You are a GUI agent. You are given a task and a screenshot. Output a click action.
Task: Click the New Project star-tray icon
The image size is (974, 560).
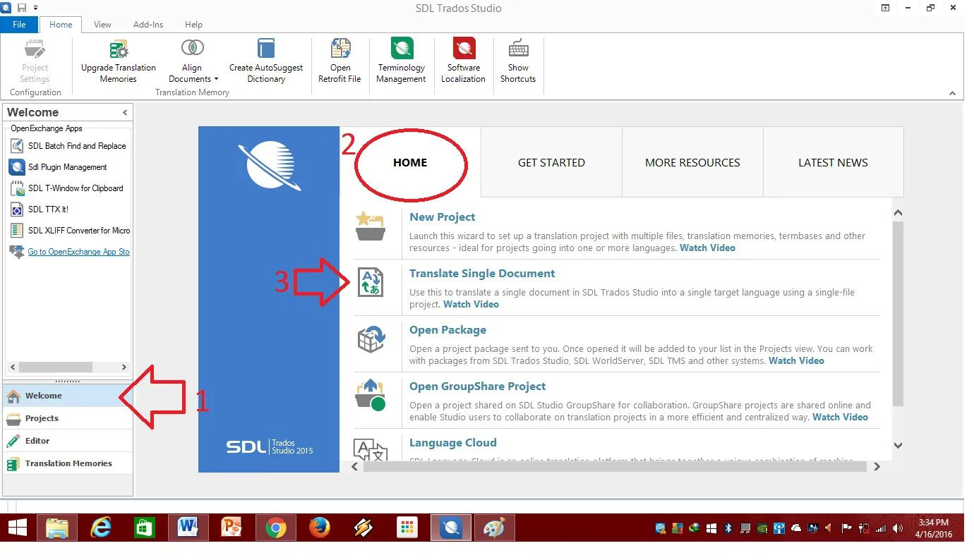click(x=371, y=227)
